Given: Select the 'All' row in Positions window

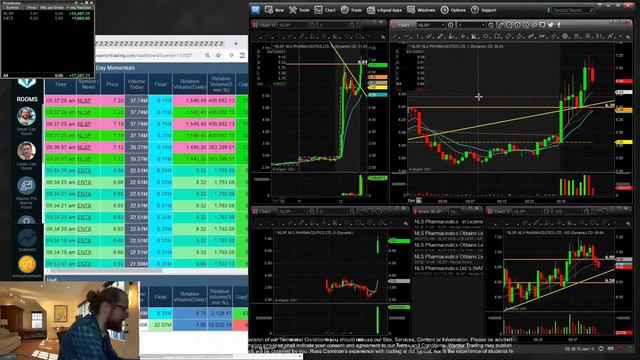Looking at the screenshot, I should click(47, 76).
